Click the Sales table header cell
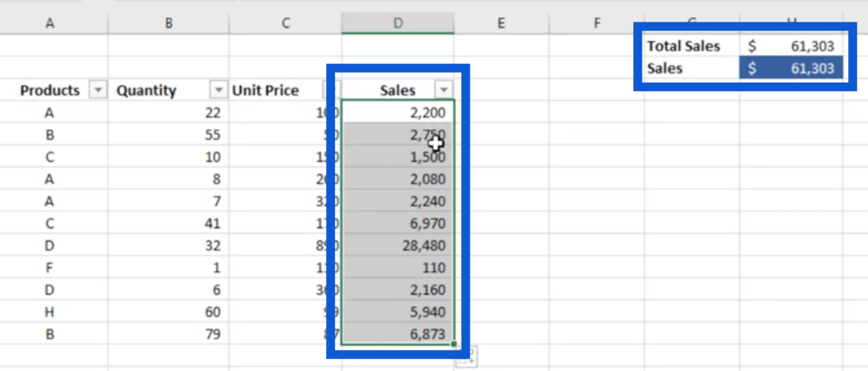This screenshot has width=868, height=371. (398, 90)
